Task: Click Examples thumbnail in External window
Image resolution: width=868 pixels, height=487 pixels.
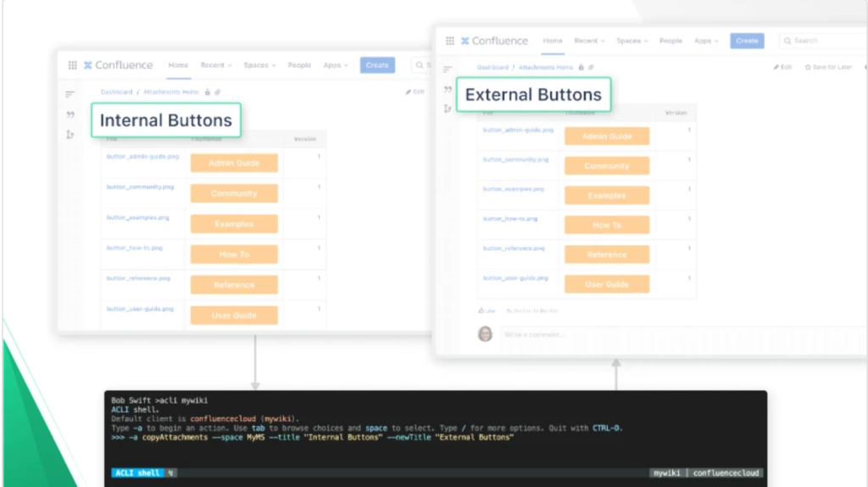Action: 607,196
